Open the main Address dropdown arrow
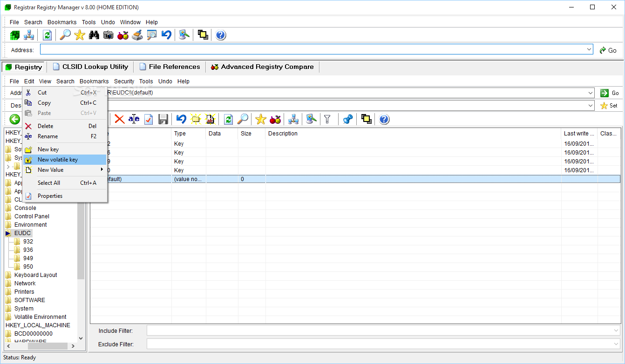Screen dimensions: 625x364 589,49
